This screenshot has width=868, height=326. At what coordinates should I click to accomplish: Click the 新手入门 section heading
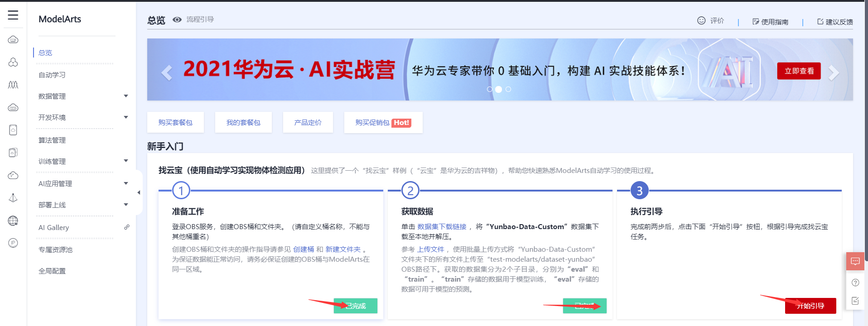tap(165, 146)
